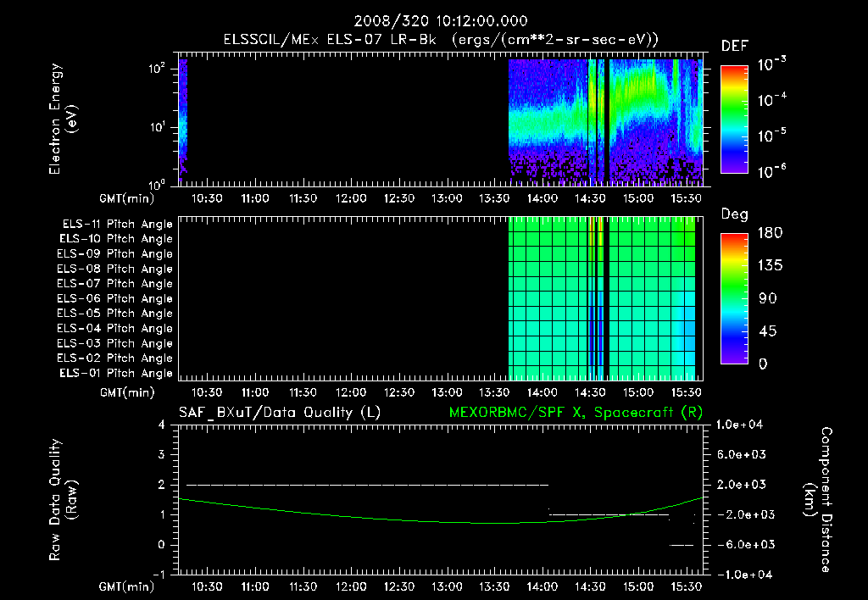
Task: Click the 10² tick on the electron energy axis
Action: (157, 69)
